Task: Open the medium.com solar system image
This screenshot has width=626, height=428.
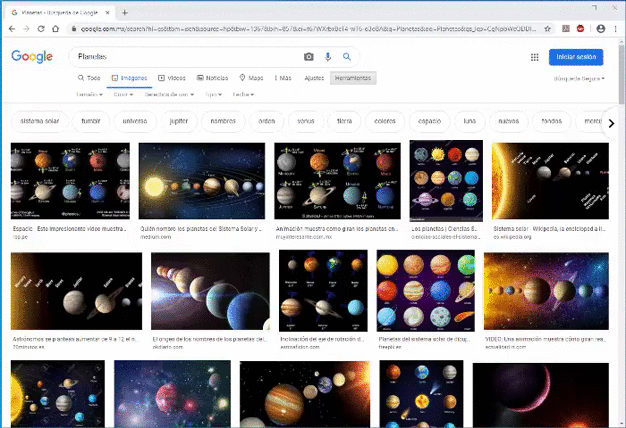Action: (202, 181)
